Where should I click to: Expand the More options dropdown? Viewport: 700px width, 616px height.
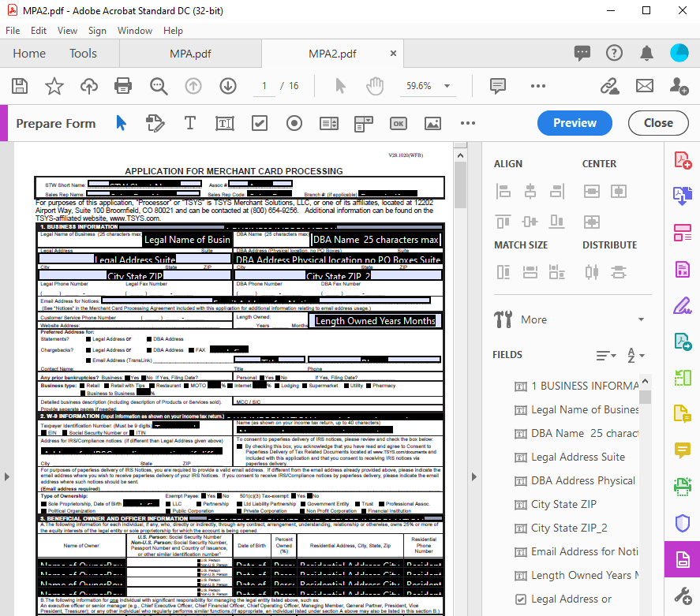(641, 319)
